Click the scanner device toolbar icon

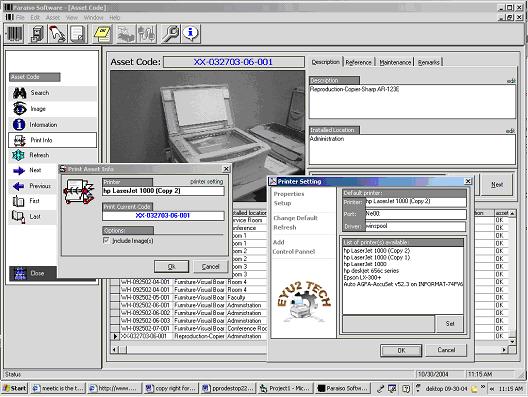126,33
